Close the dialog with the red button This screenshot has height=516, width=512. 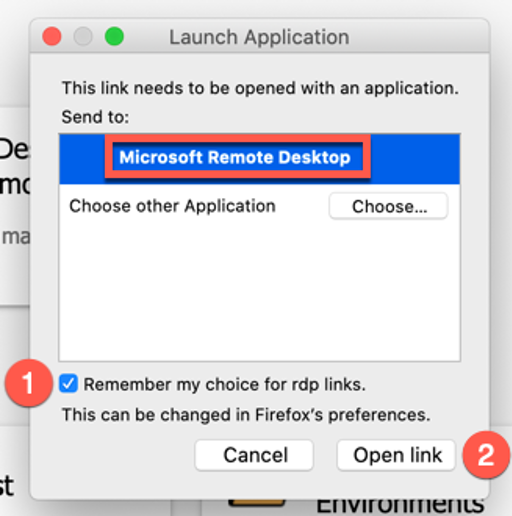tap(52, 36)
